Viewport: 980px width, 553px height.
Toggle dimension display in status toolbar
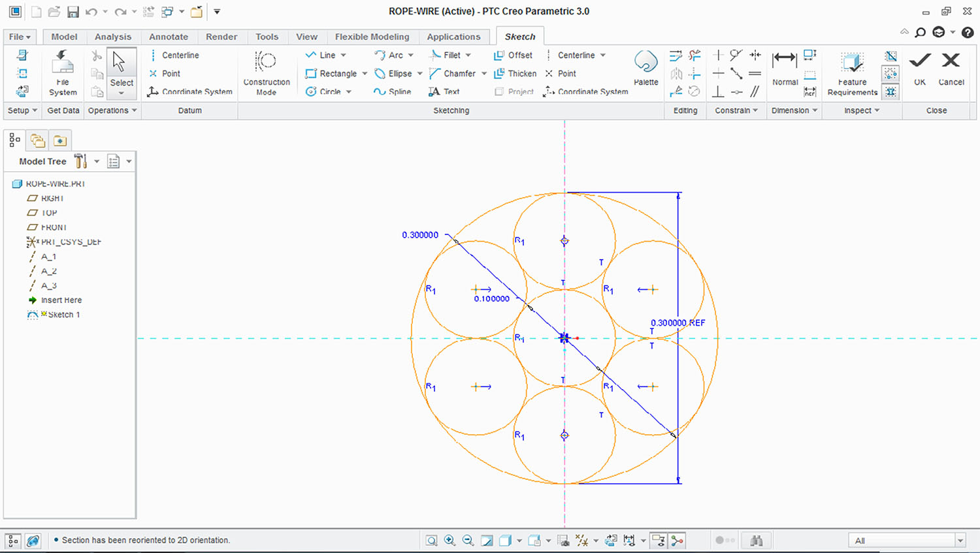[x=629, y=540]
